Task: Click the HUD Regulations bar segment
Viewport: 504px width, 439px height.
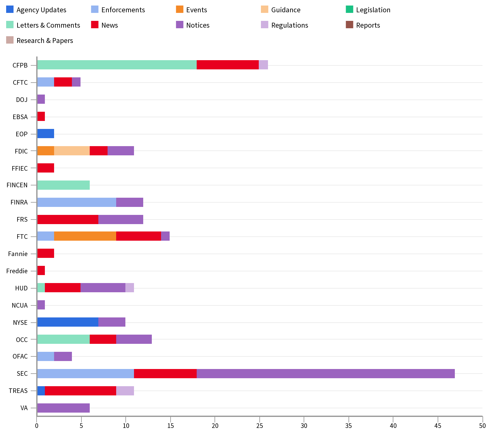Action: (129, 288)
